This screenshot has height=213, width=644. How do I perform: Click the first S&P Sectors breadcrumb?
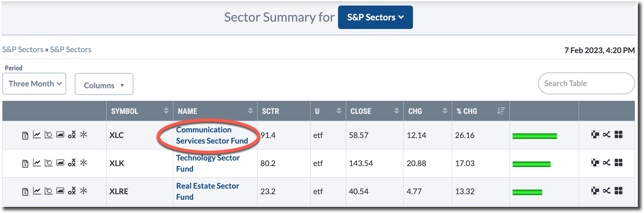[23, 50]
